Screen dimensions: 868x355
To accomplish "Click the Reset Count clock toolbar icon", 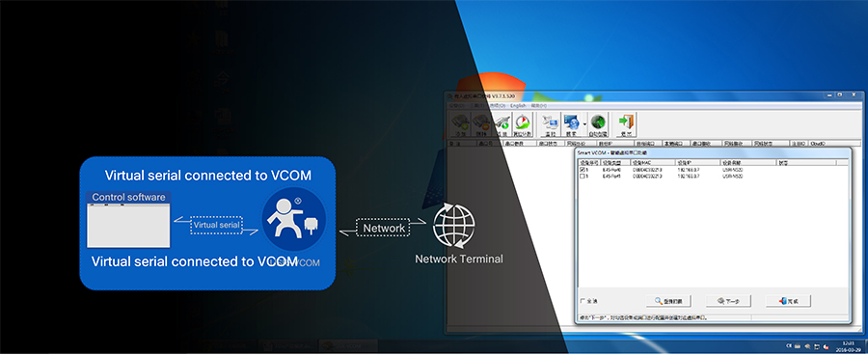I will (523, 124).
